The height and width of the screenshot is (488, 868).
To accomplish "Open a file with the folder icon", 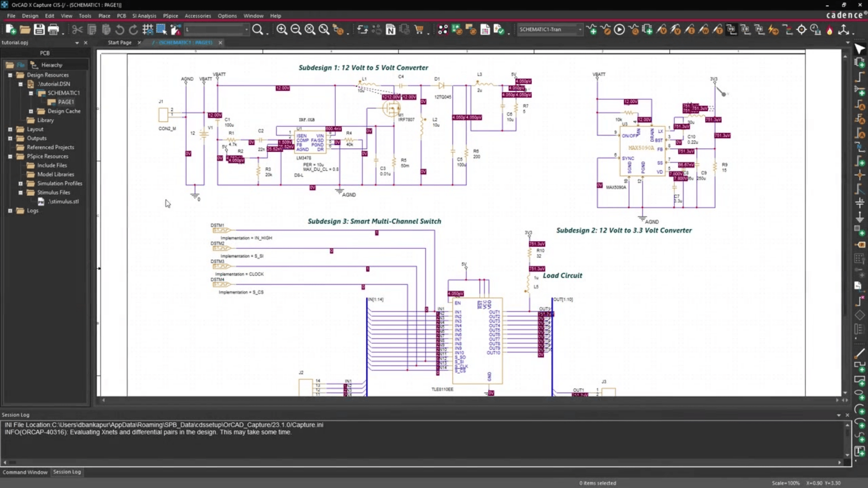I will click(x=25, y=30).
